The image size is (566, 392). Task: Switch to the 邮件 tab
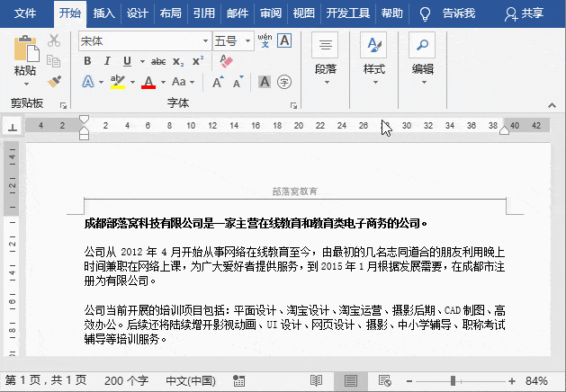click(x=238, y=13)
